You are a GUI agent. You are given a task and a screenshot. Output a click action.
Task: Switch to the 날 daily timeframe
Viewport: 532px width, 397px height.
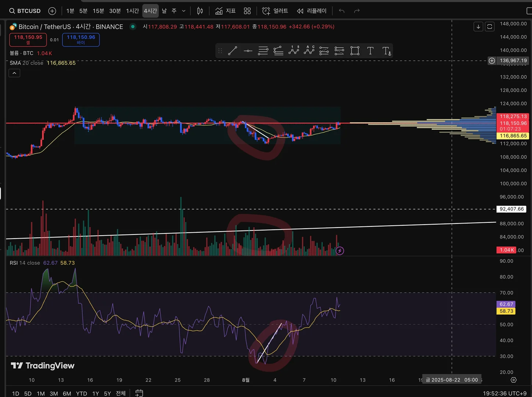[x=164, y=11]
